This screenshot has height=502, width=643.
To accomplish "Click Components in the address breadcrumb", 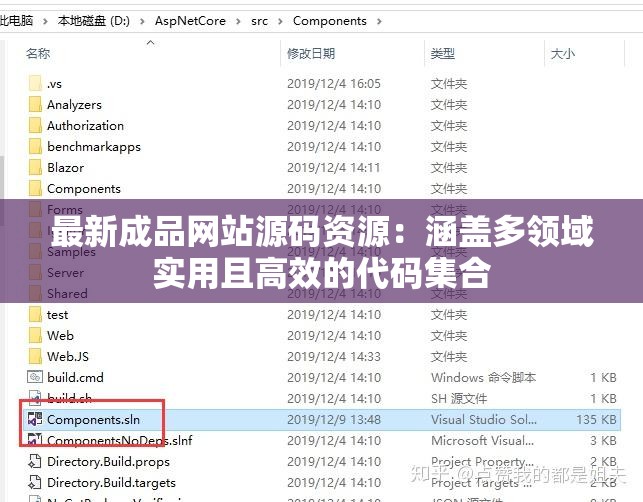I will point(330,21).
